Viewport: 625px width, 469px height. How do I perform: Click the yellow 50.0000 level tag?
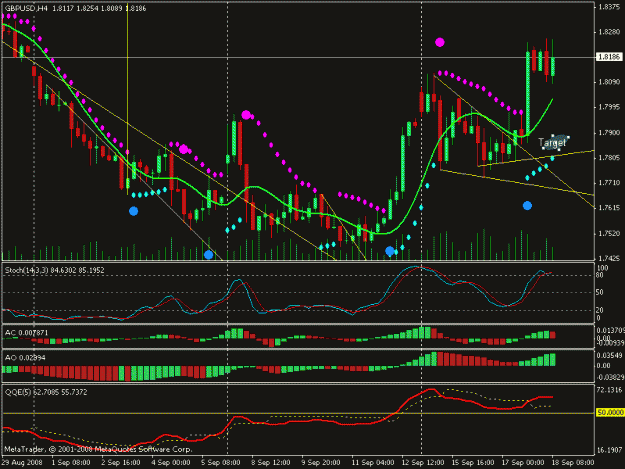(x=610, y=412)
